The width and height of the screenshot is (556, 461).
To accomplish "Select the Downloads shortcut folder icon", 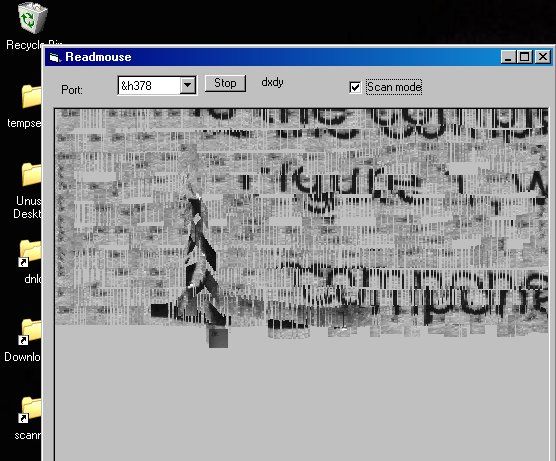I will click(30, 331).
